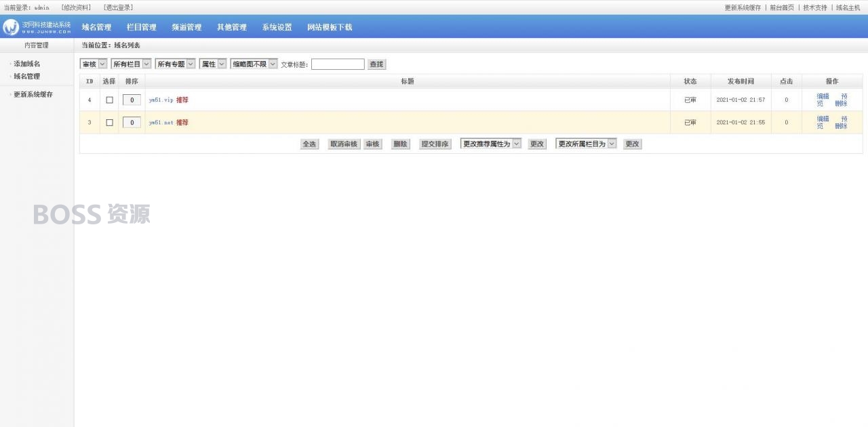Open the 审核 filter dropdown
The width and height of the screenshot is (868, 427).
[x=94, y=64]
